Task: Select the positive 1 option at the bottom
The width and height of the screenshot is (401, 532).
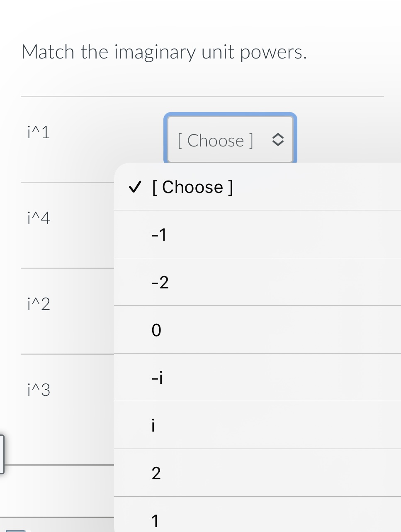Action: [155, 520]
